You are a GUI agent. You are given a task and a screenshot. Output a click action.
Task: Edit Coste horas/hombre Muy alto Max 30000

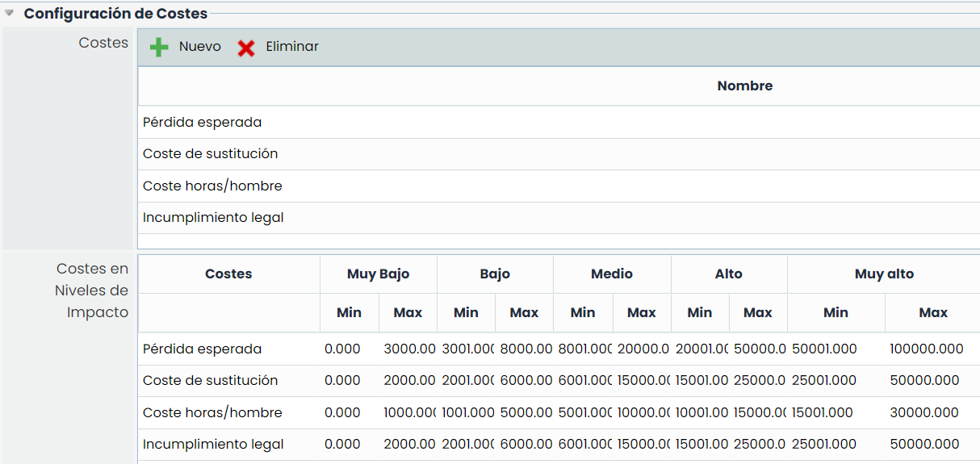924,413
